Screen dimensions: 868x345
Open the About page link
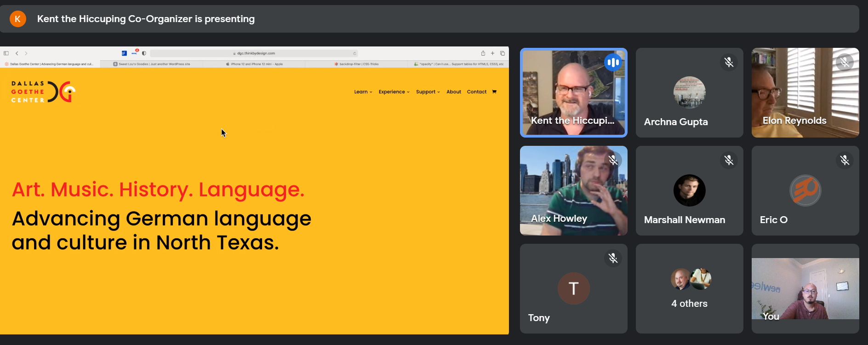coord(454,92)
